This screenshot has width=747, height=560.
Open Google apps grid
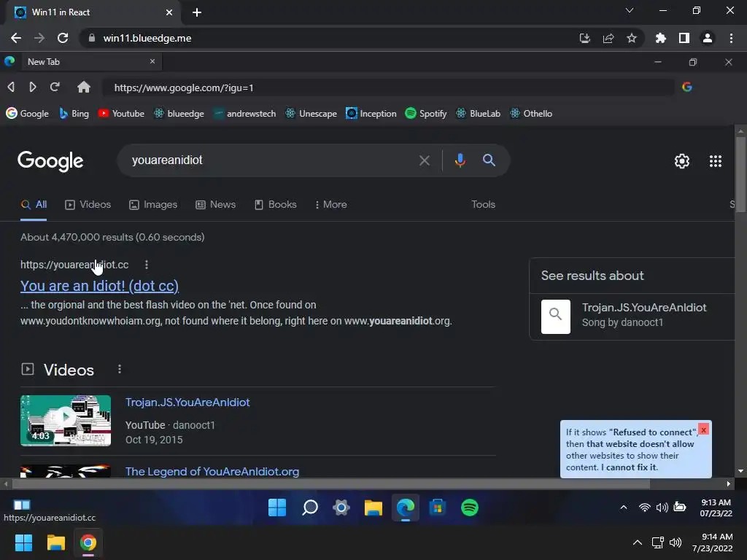coord(716,161)
